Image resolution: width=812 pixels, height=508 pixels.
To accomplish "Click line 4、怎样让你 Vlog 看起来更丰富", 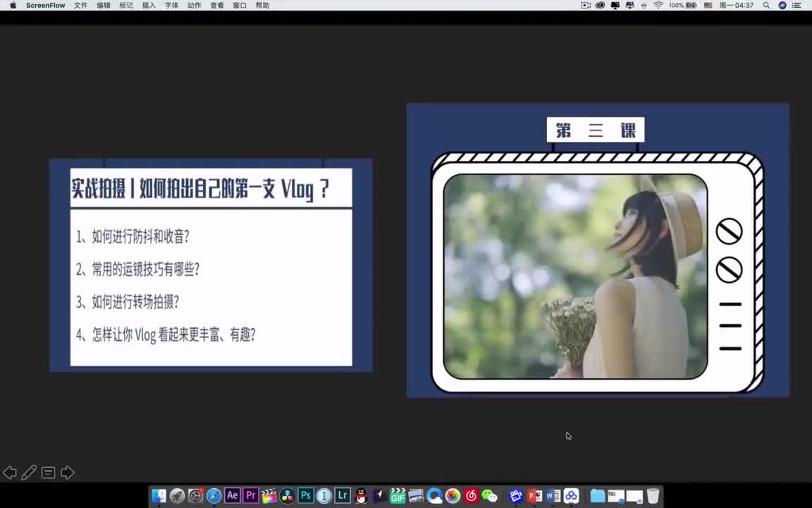I will click(166, 334).
